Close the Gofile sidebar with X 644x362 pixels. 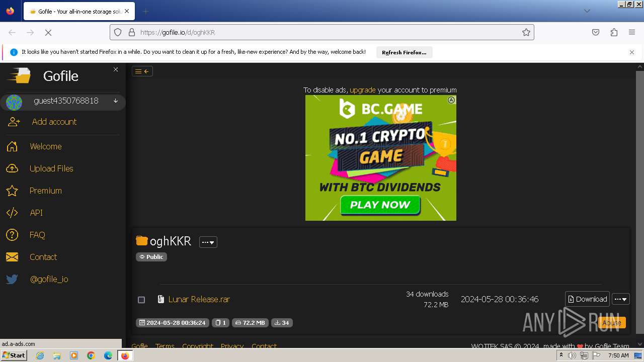116,69
